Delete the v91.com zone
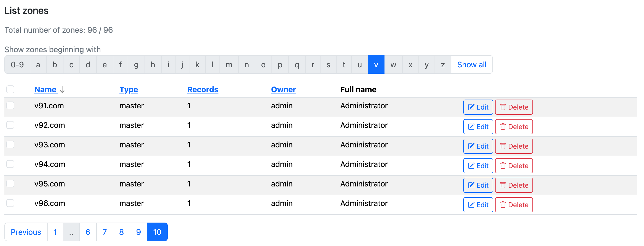The image size is (644, 246). click(x=514, y=107)
